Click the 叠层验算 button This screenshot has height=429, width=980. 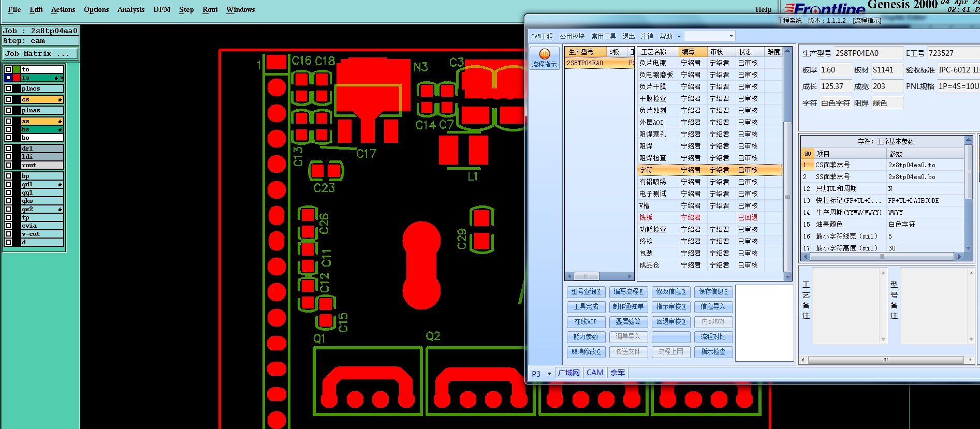628,322
